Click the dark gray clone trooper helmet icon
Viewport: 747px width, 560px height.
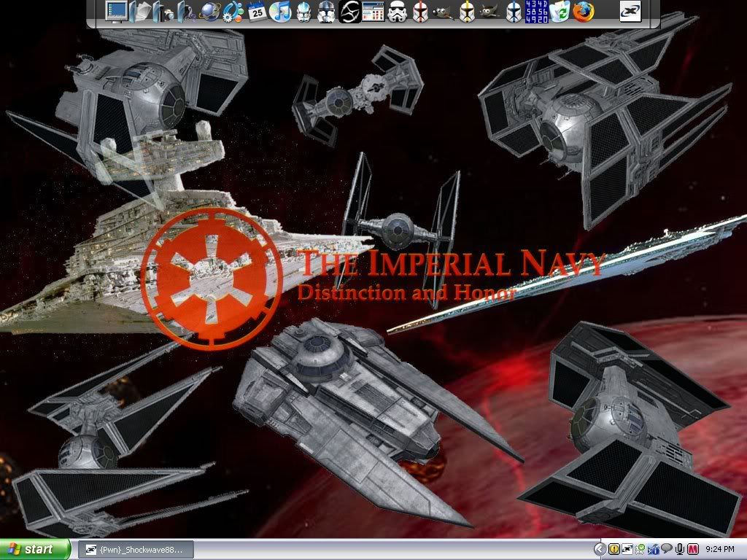[326, 12]
